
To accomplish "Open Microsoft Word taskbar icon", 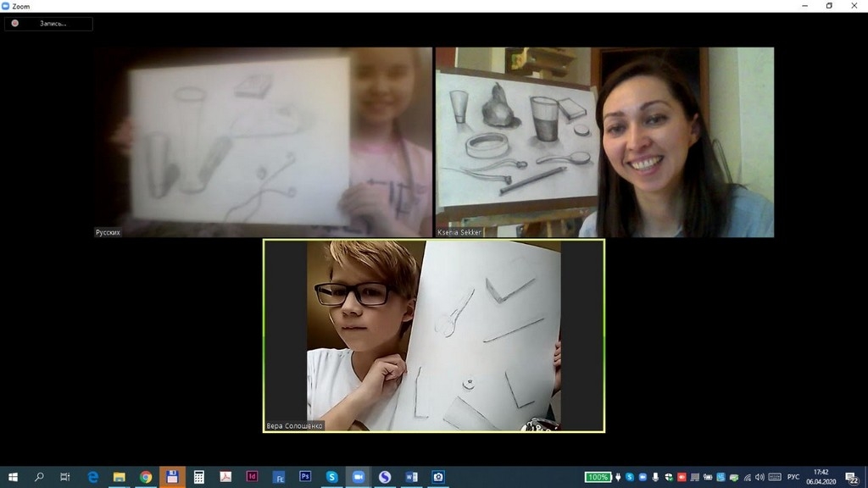I will [x=412, y=477].
